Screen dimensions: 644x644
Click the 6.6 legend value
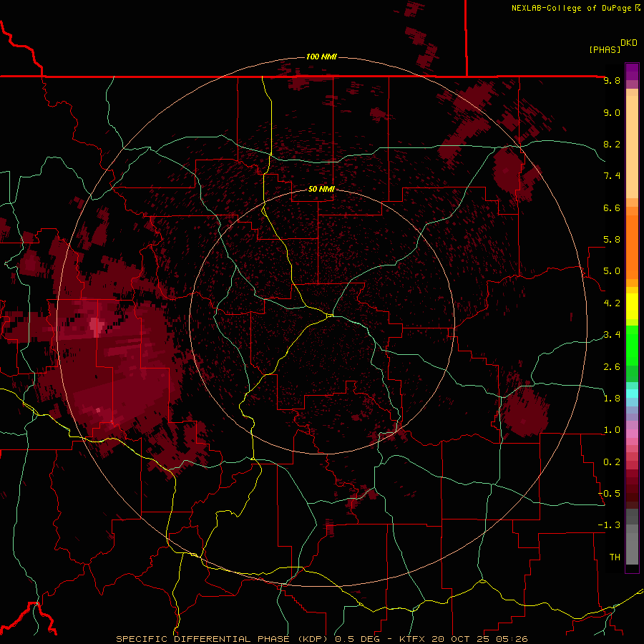click(612, 208)
